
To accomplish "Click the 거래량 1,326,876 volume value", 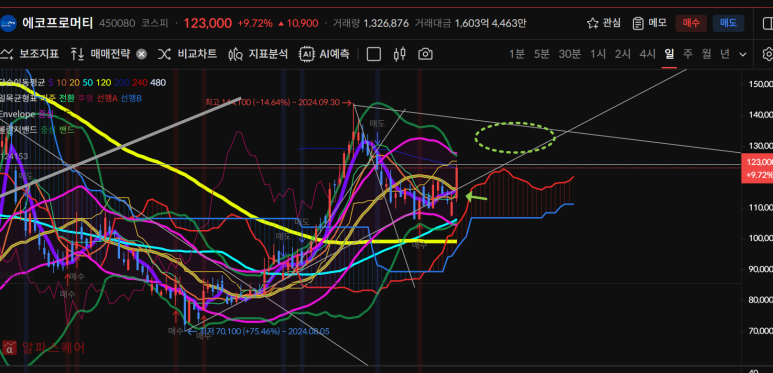I will pyautogui.click(x=386, y=23).
